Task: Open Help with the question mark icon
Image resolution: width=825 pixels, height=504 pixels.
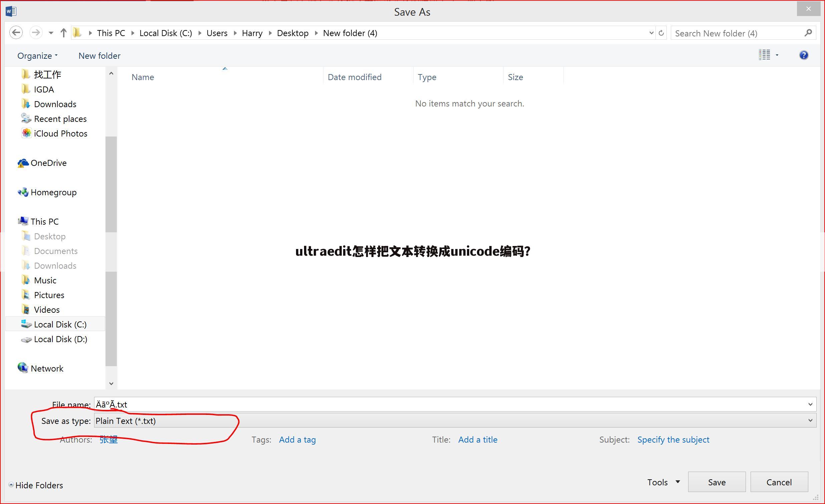Action: 804,55
